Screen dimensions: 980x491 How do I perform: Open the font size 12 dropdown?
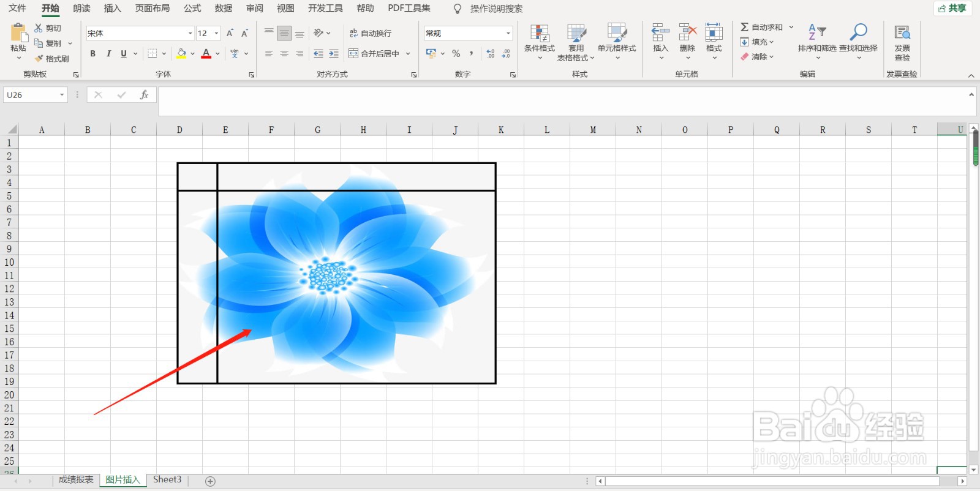(217, 33)
